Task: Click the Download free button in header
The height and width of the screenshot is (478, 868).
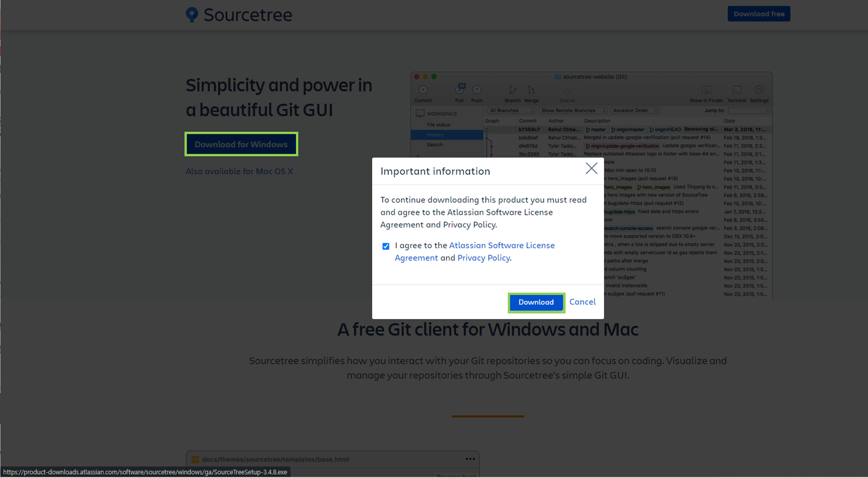Action: click(x=759, y=14)
